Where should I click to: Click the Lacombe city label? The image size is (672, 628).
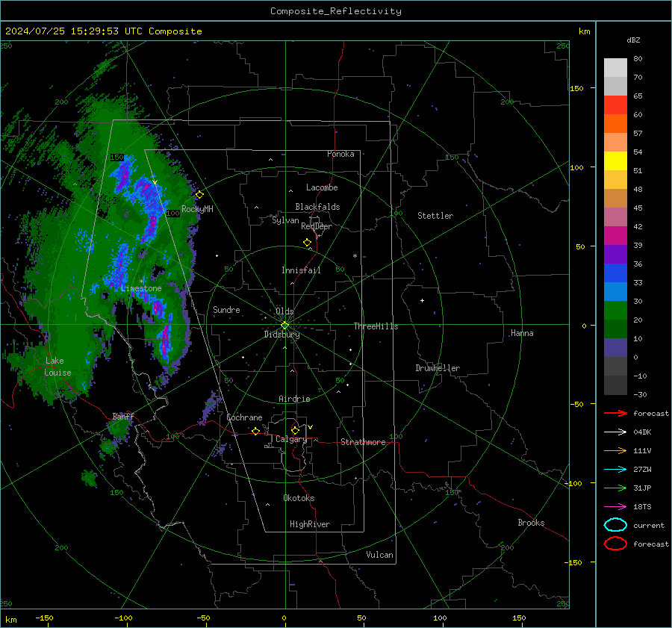coord(322,187)
